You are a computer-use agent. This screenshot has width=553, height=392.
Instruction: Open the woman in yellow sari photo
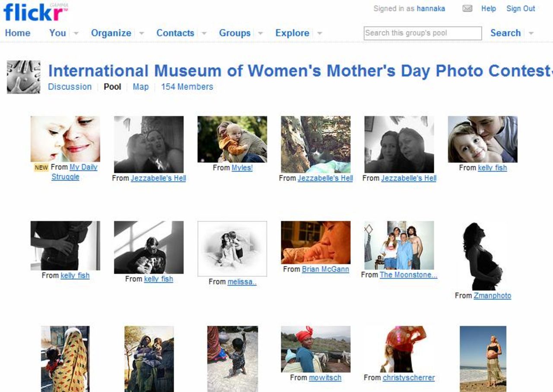[65, 359]
